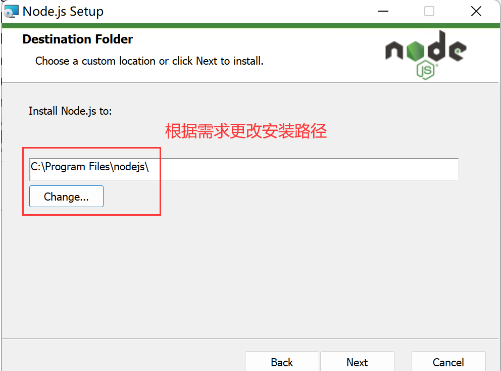This screenshot has height=371, width=501.
Task: Cancel the Node.js installation
Action: pos(448,362)
